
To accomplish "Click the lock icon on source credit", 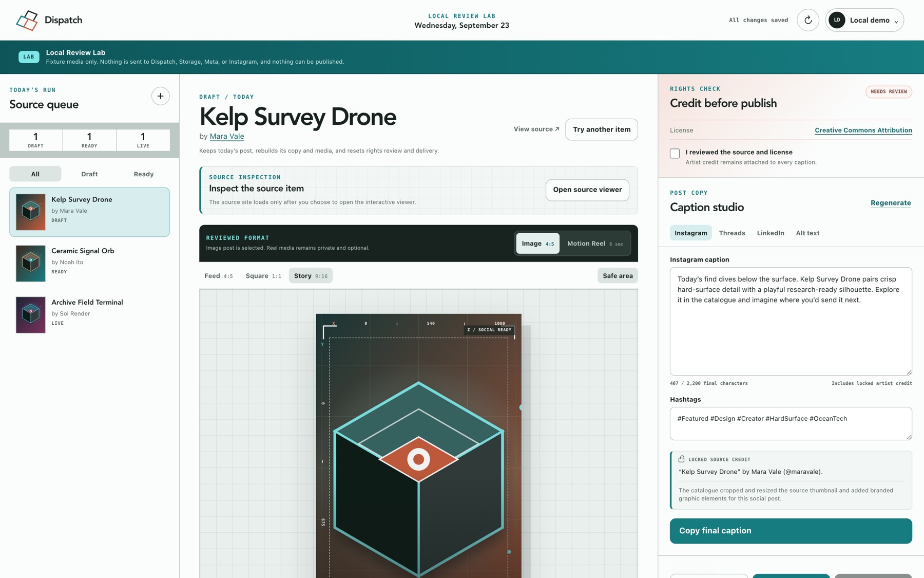I will [x=681, y=459].
